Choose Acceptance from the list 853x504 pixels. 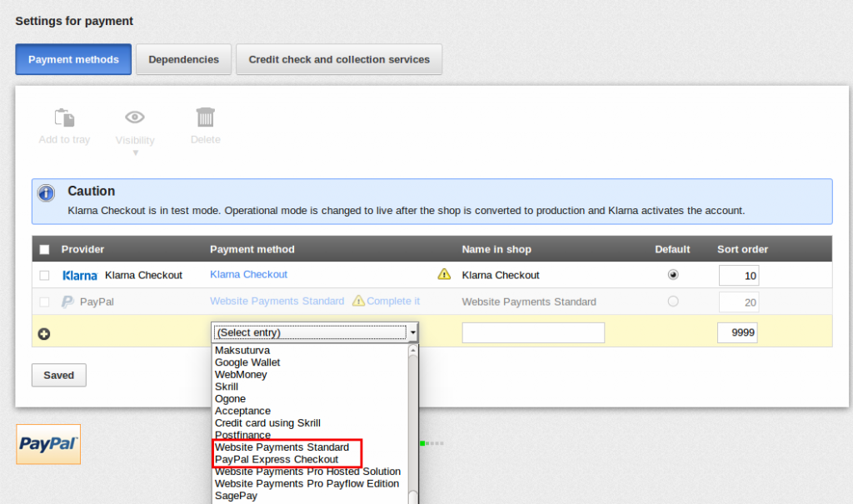point(242,411)
